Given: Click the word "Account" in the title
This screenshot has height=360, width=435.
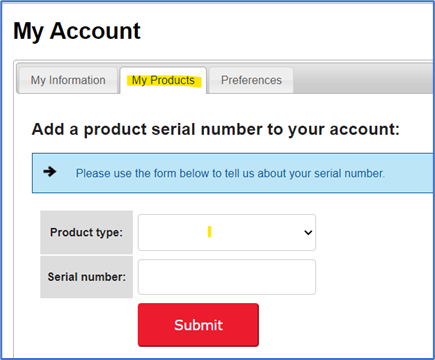Looking at the screenshot, I should 95,31.
